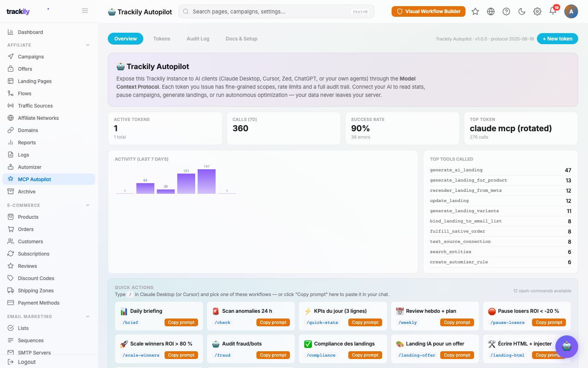
Task: Open the floating robot assistant button
Action: (567, 347)
